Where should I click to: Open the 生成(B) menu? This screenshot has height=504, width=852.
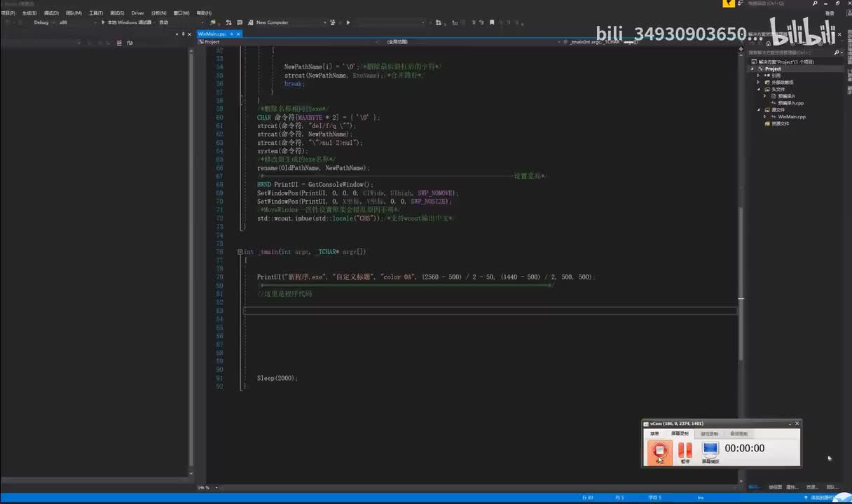tap(29, 13)
